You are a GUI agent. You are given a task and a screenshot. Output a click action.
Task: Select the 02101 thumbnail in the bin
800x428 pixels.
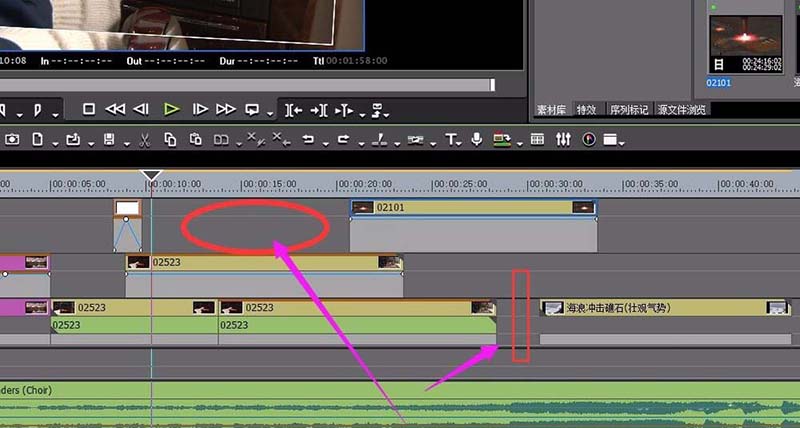tap(745, 45)
